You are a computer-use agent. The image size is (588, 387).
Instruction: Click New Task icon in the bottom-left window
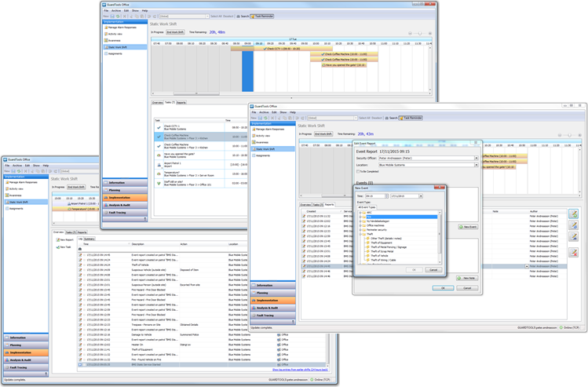tap(64, 247)
